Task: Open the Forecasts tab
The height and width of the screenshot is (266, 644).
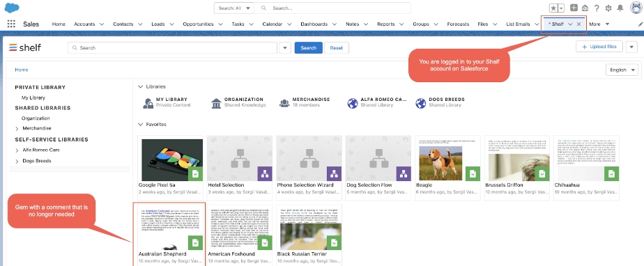Action: coord(458,24)
